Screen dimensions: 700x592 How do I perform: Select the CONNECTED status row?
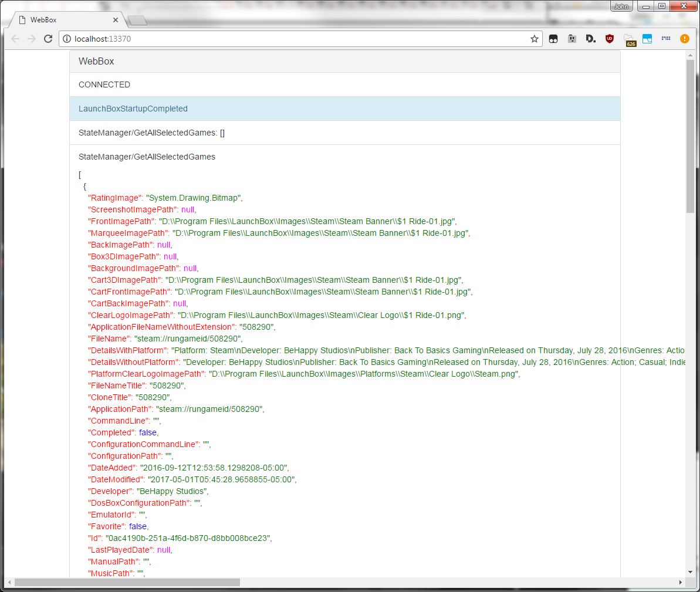[345, 84]
